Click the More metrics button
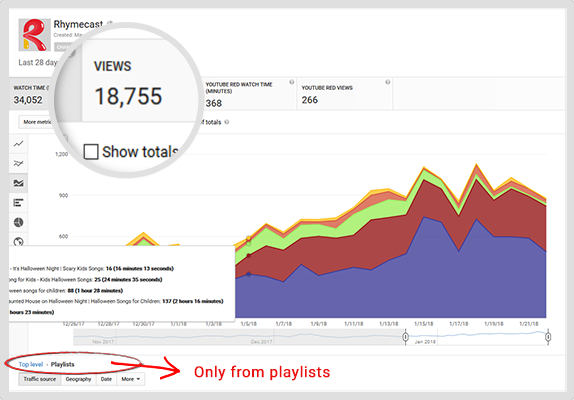The width and height of the screenshot is (574, 400). pos(37,122)
